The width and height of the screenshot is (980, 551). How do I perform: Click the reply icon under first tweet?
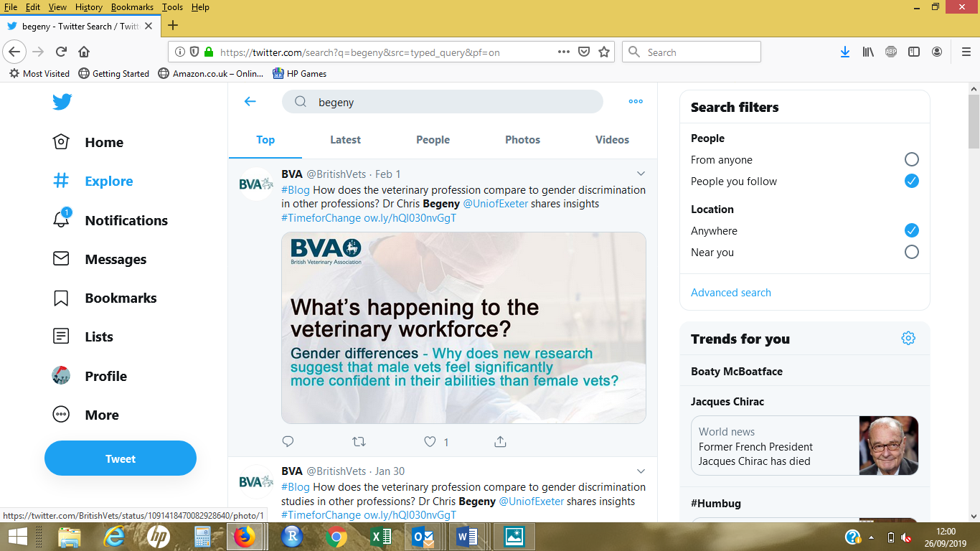pyautogui.click(x=288, y=441)
